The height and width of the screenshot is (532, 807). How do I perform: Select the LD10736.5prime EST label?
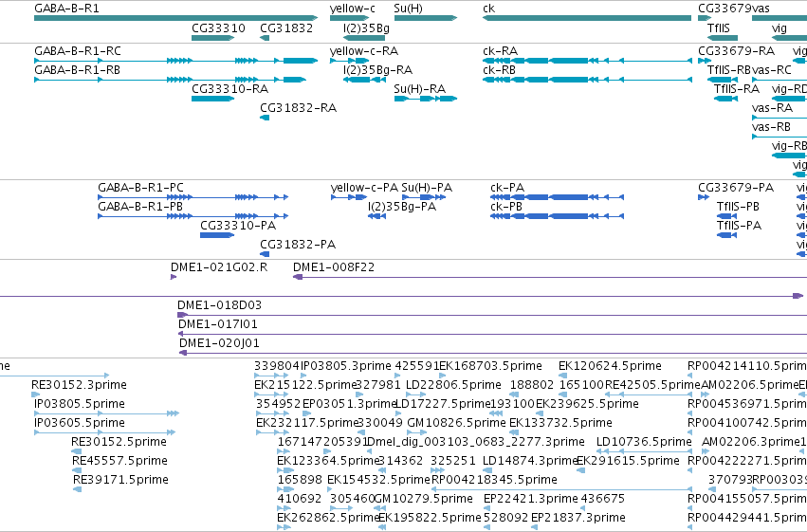[644, 443]
